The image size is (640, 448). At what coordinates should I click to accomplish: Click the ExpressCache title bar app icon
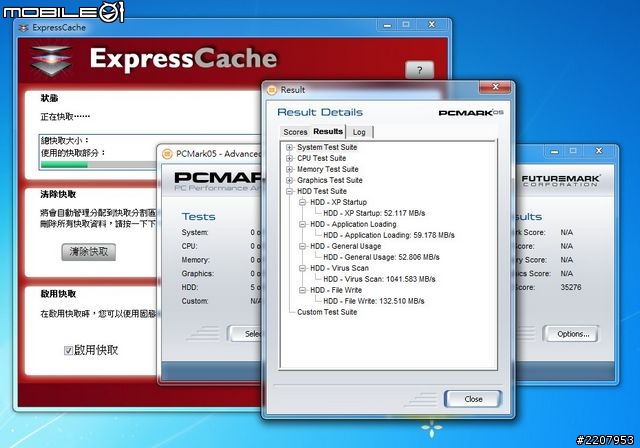click(24, 28)
